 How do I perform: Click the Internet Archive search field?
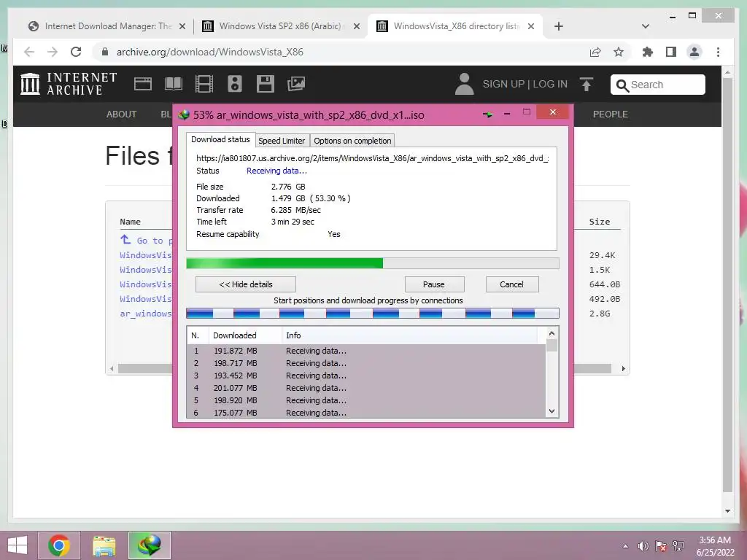(658, 85)
